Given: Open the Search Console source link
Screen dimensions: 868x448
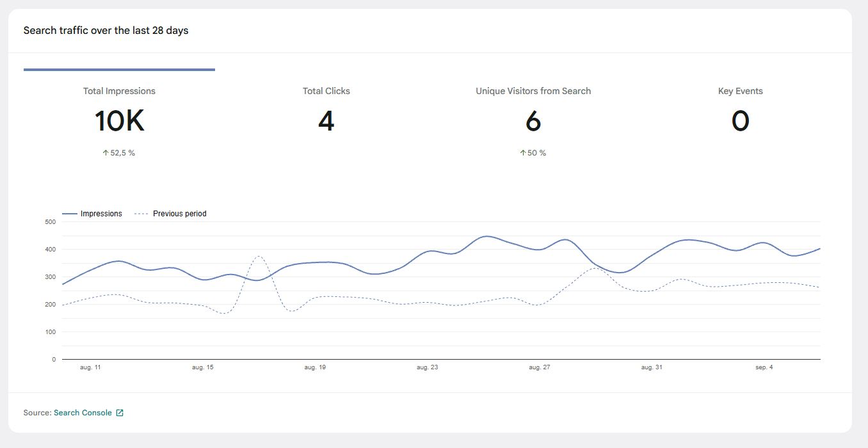Looking at the screenshot, I should [x=83, y=413].
